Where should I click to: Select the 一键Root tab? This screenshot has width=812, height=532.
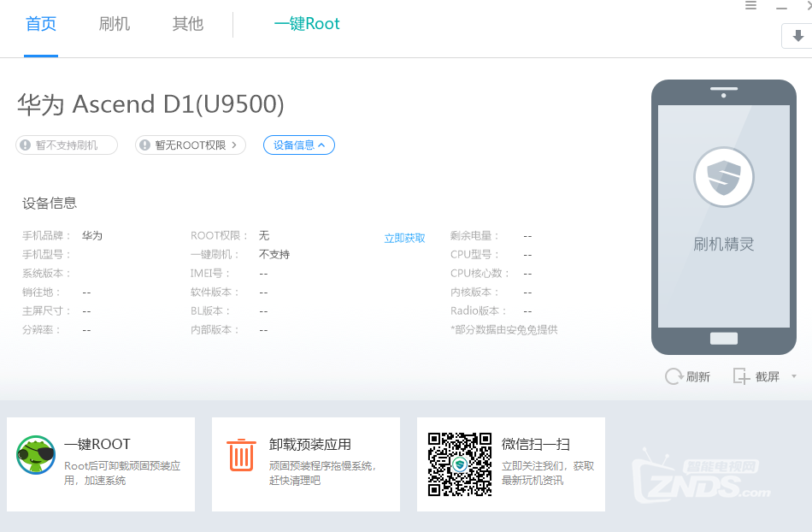[x=307, y=24]
